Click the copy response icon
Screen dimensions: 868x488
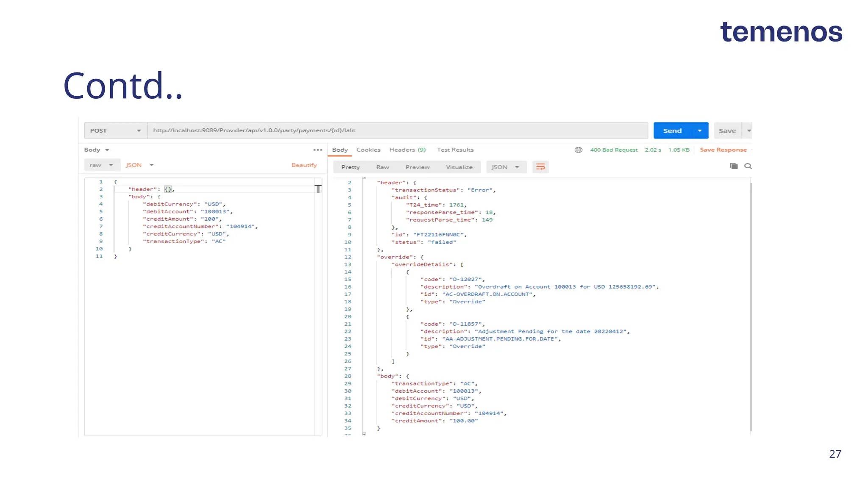click(734, 166)
